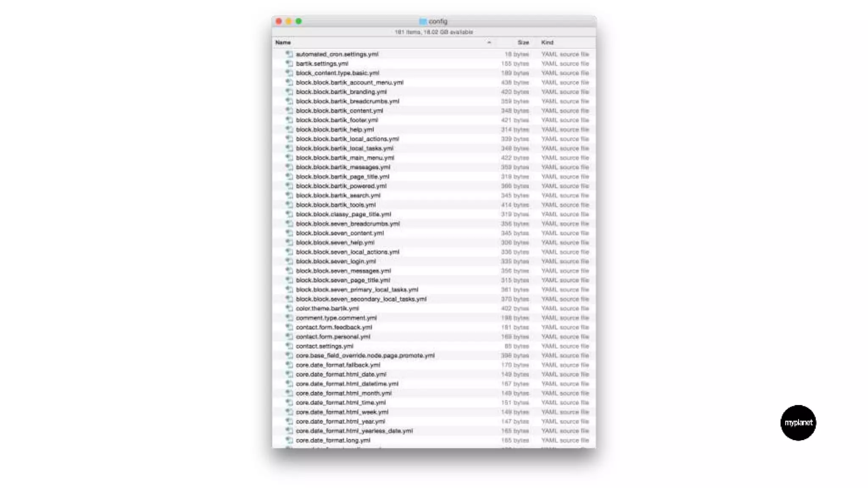Click icon next to block.block.bartik_branding.yml
Screen dimensions: 868x488
coord(289,92)
